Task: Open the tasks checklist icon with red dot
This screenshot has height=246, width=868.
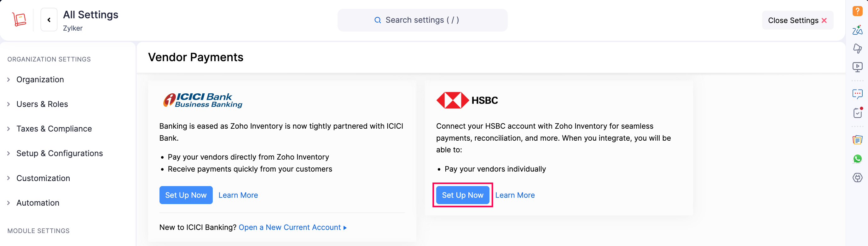Action: coord(858,113)
